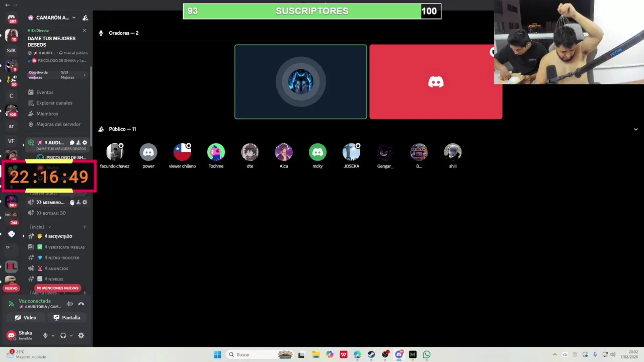Viewport: 644px width, 362px height.
Task: Open system tray volume control
Action: 614,354
